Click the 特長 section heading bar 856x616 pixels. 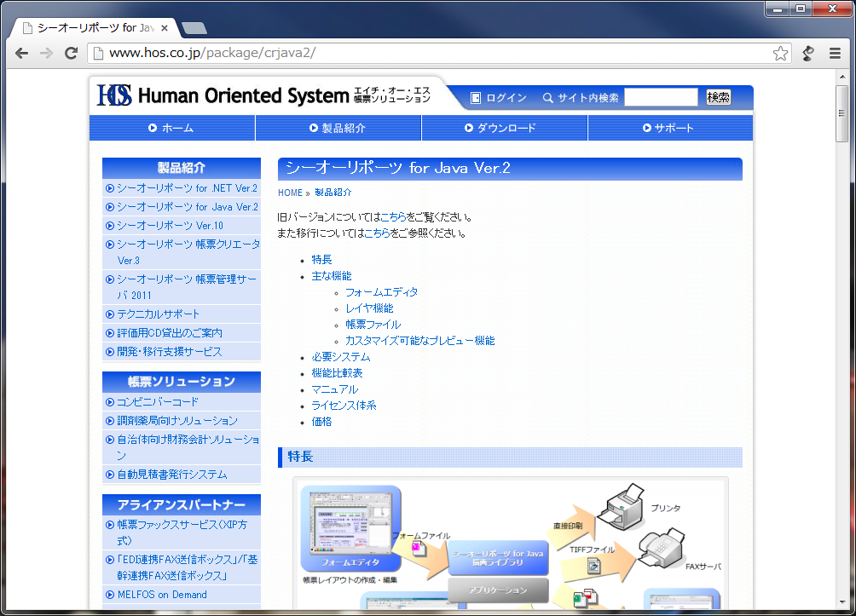pos(510,458)
